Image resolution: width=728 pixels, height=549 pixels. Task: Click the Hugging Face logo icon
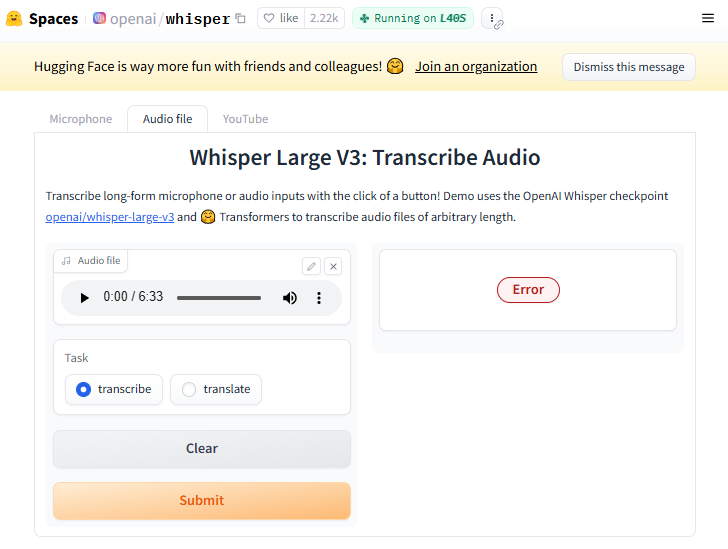coord(14,19)
